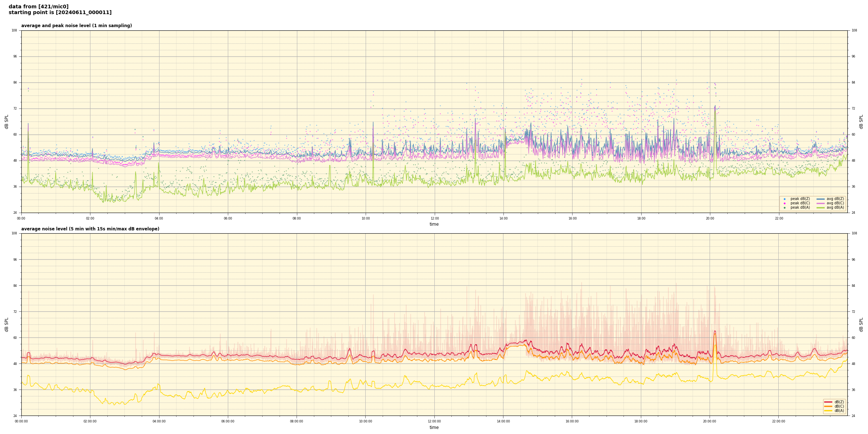Click the top chart left 'dB SPL' label
Image resolution: width=868 pixels, height=434 pixels.
(7, 122)
